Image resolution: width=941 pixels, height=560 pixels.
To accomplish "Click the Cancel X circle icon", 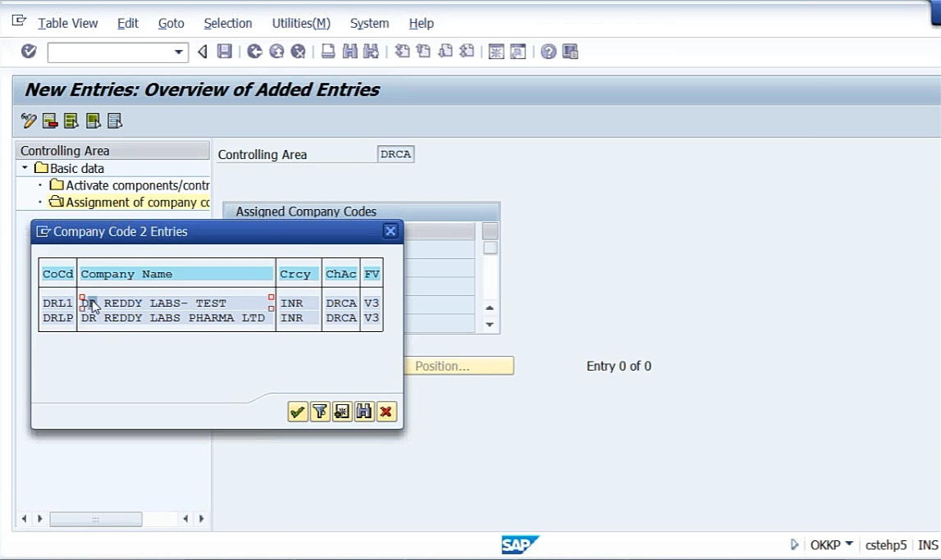I will point(298,52).
